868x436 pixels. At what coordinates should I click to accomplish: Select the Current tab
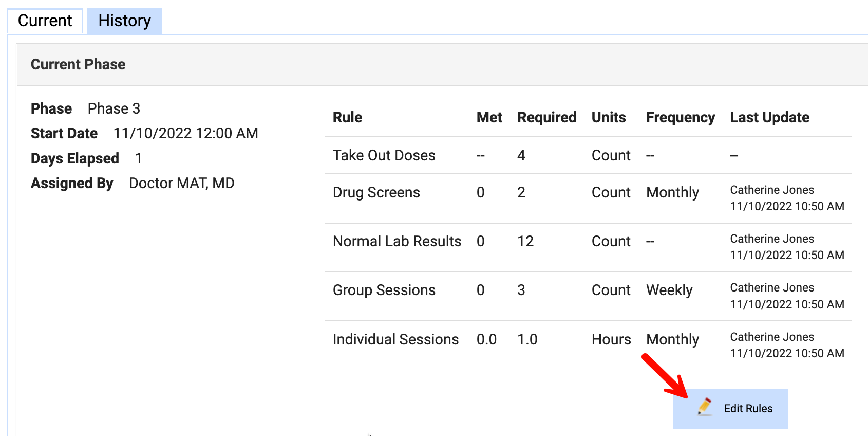click(45, 21)
